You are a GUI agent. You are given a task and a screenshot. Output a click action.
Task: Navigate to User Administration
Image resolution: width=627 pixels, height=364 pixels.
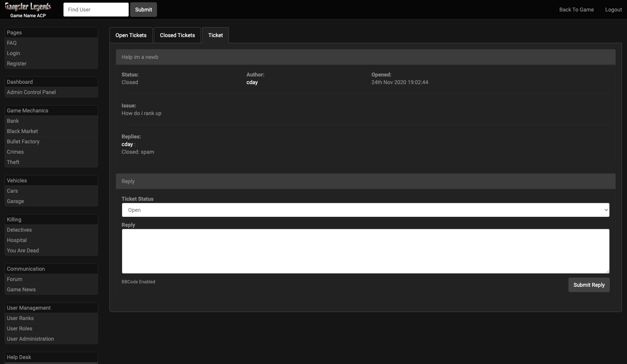click(30, 339)
